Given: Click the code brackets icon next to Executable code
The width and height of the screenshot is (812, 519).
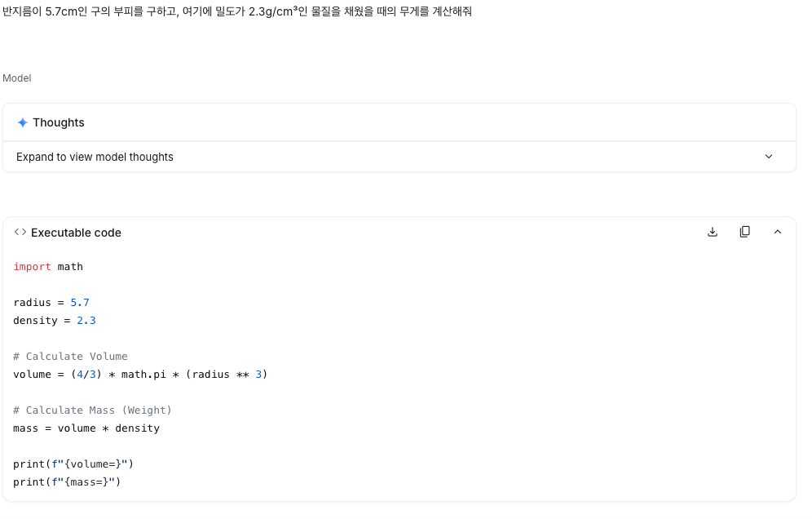Looking at the screenshot, I should point(20,232).
